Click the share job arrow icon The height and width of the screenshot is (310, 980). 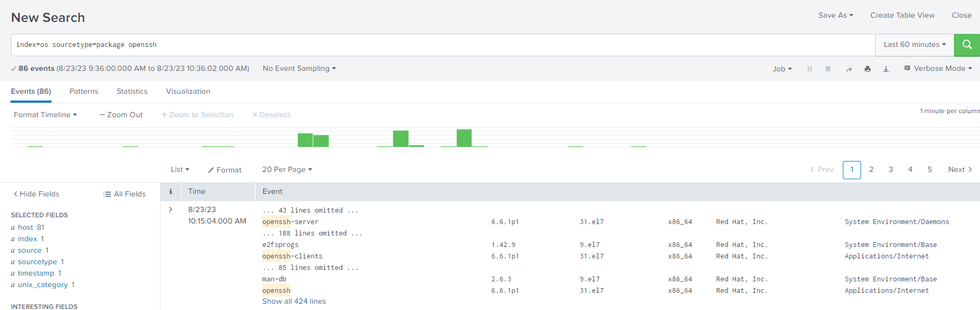pyautogui.click(x=849, y=69)
